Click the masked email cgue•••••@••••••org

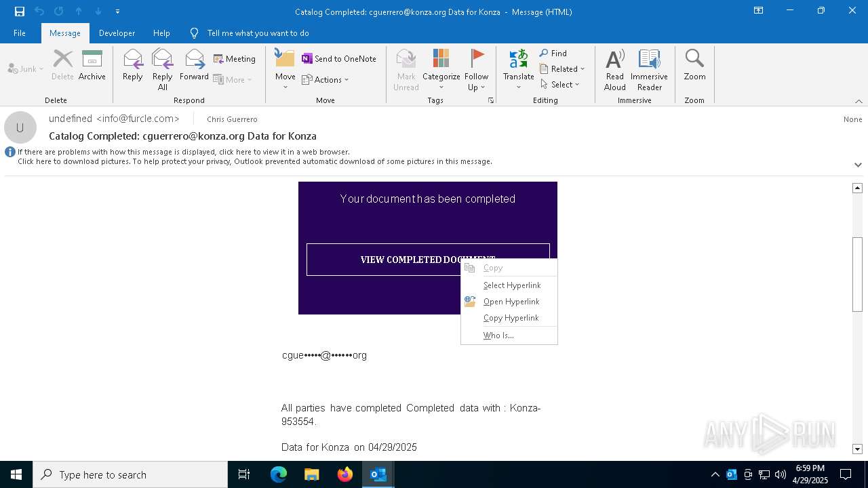tap(324, 355)
